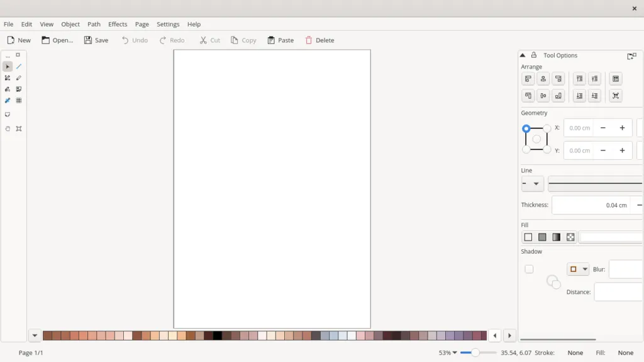Select the pan hand tool

[8, 128]
